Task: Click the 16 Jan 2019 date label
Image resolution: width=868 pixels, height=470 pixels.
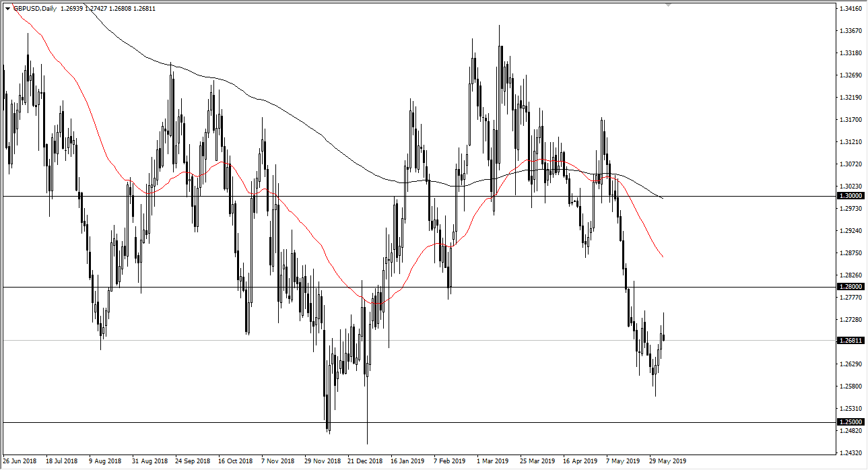Action: pos(407,462)
